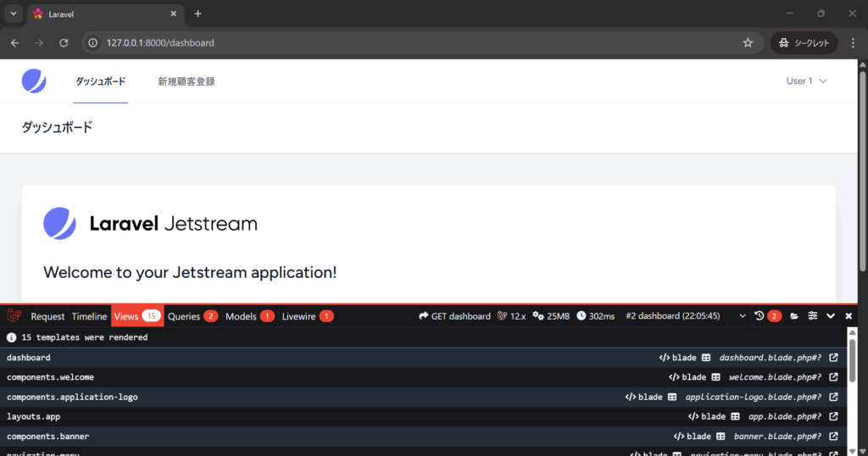The image size is (868, 456).
Task: Click the arrow icon beside GET dashboard
Action: [424, 315]
